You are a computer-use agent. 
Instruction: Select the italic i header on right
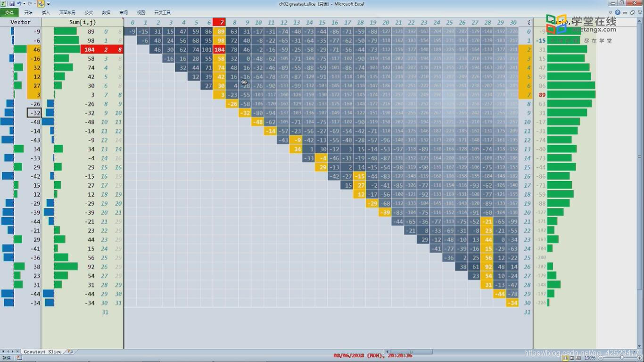(528, 22)
